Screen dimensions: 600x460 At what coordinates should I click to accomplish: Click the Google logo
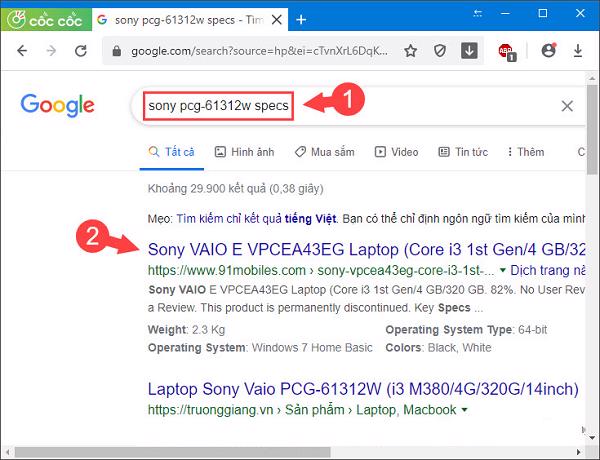[x=57, y=105]
